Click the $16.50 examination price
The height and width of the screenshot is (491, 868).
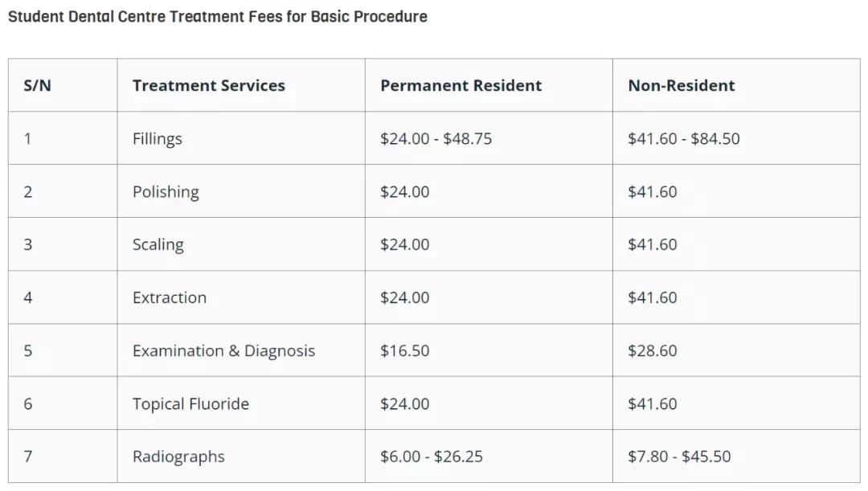click(404, 350)
